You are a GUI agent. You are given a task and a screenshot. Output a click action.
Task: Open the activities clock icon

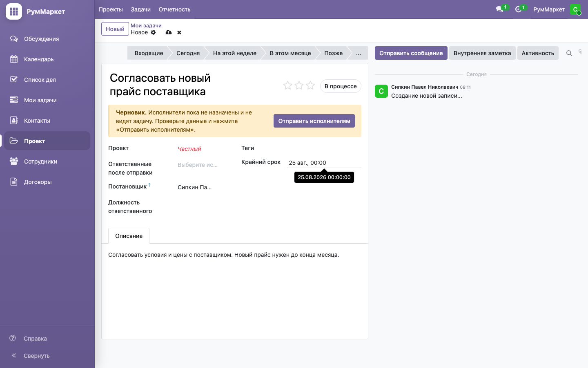(518, 9)
